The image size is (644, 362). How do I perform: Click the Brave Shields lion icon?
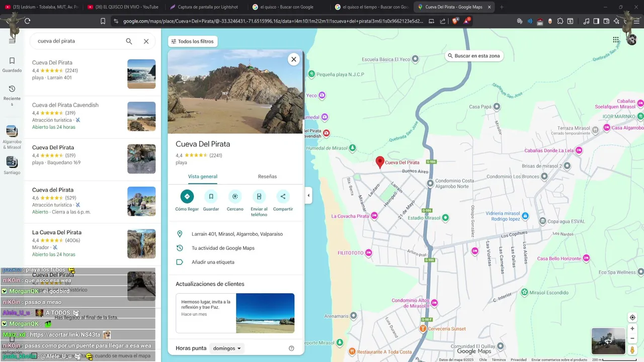(x=454, y=21)
